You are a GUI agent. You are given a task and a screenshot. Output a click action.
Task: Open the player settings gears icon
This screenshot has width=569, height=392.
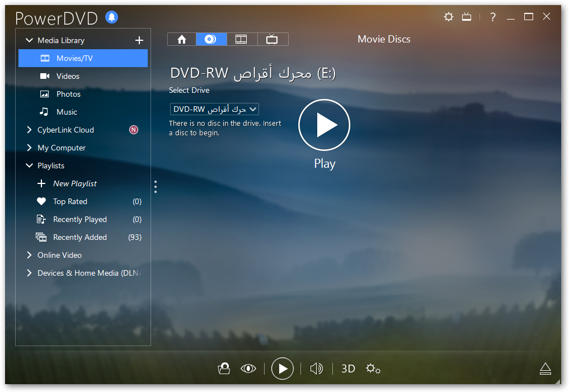tap(373, 369)
